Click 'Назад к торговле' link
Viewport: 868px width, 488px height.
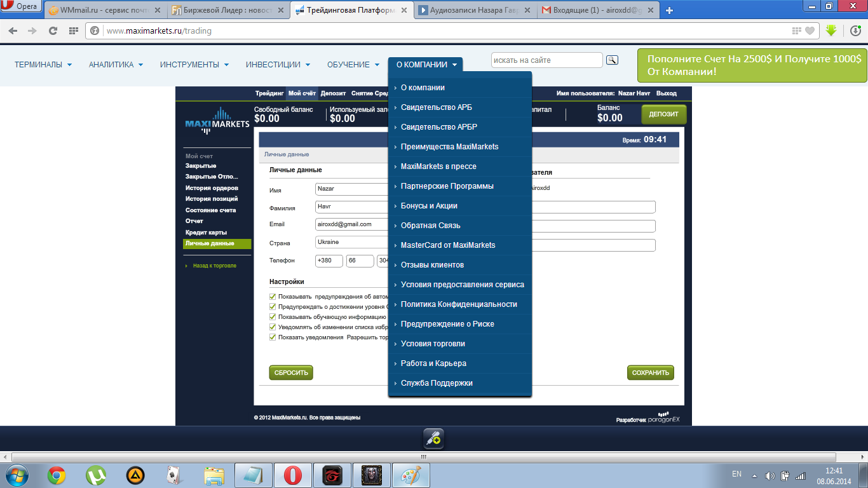coord(214,266)
